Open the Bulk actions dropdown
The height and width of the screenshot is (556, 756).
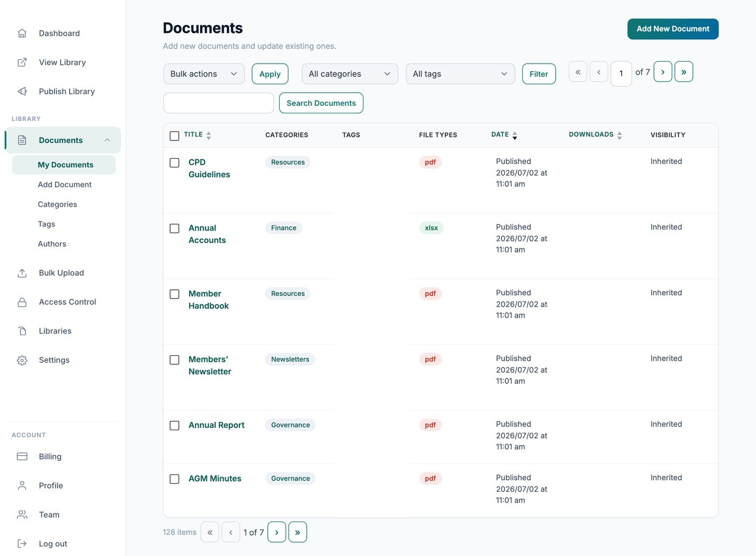tap(204, 74)
